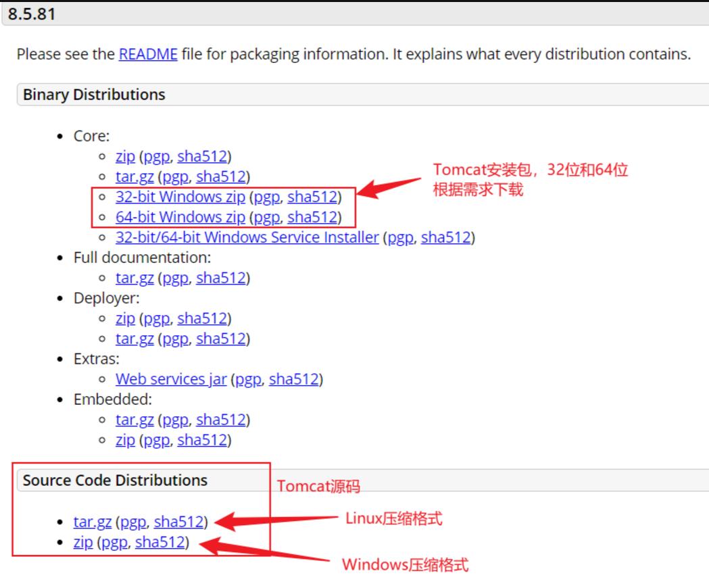This screenshot has height=588, width=709.
Task: Open pgp signature for Core tar.gz
Action: click(176, 177)
